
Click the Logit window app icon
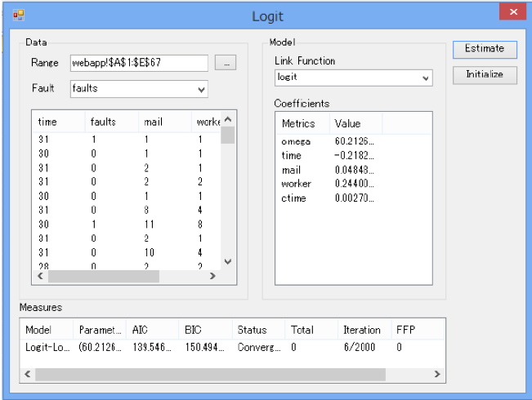pyautogui.click(x=19, y=16)
